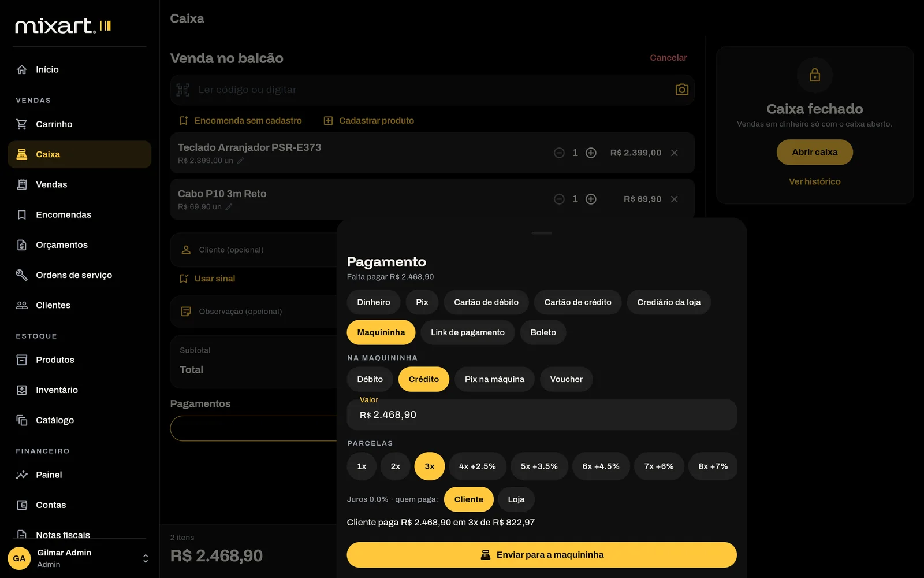Choose Boleto payment method
924x578 pixels.
point(543,332)
